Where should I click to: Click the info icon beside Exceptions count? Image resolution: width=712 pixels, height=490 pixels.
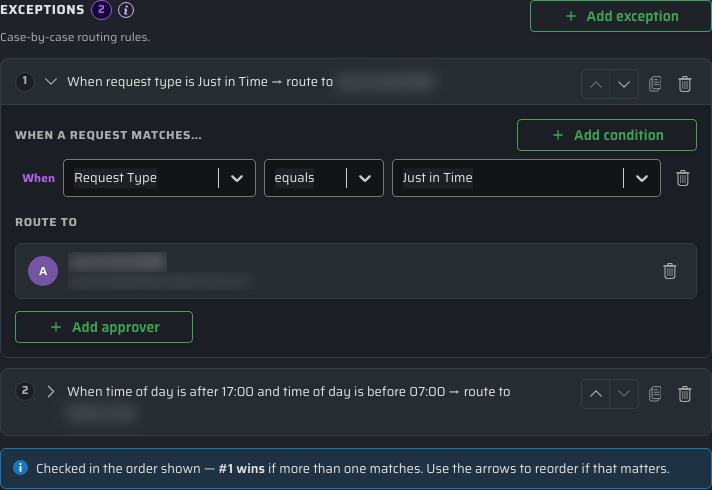click(126, 10)
